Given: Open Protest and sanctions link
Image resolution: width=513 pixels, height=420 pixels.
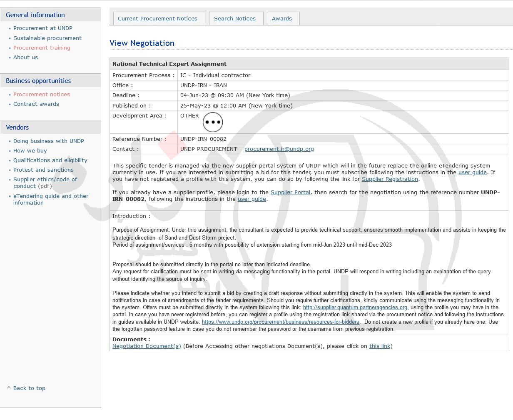Looking at the screenshot, I should (x=43, y=170).
